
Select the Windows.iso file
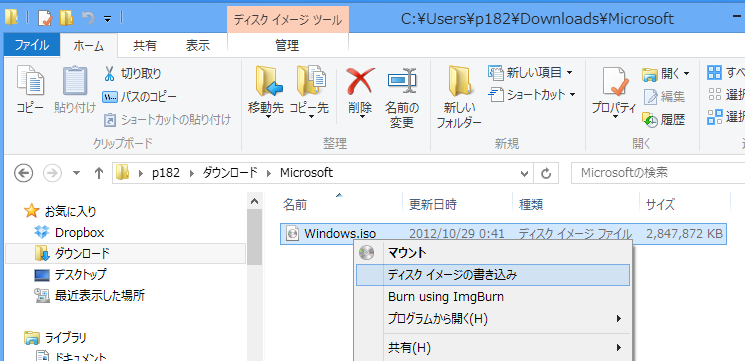tap(503, 233)
